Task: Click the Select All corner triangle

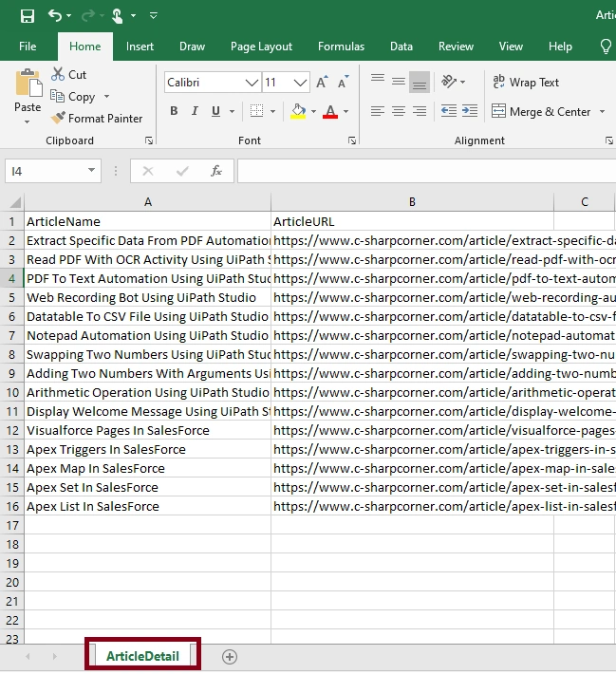Action: click(15, 202)
